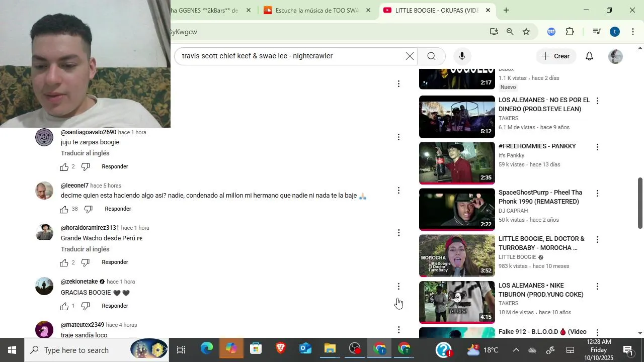Like the GRACIAS BOOGIE comment
Image resolution: width=644 pixels, height=362 pixels.
click(64, 306)
